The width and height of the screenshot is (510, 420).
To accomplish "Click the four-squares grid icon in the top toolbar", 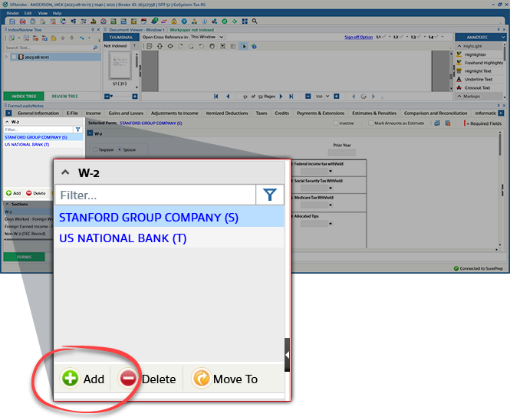I will point(245,21).
